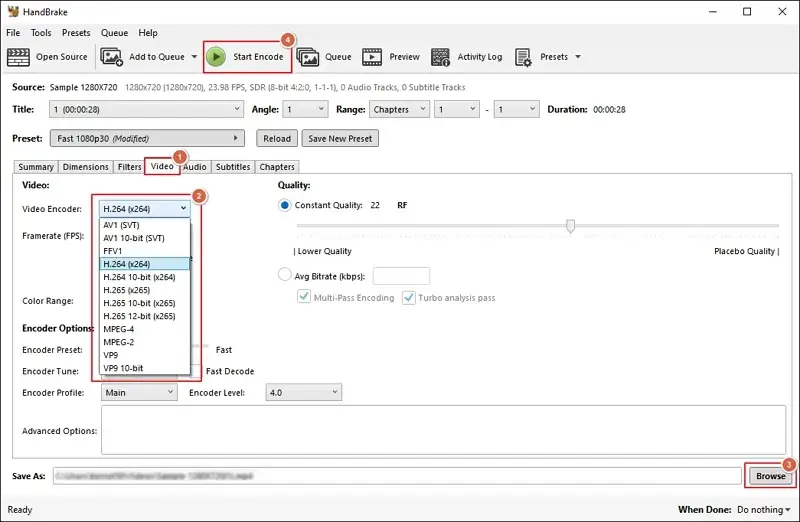Click the Activity Log icon
Image resolution: width=800 pixels, height=522 pixels.
point(440,57)
